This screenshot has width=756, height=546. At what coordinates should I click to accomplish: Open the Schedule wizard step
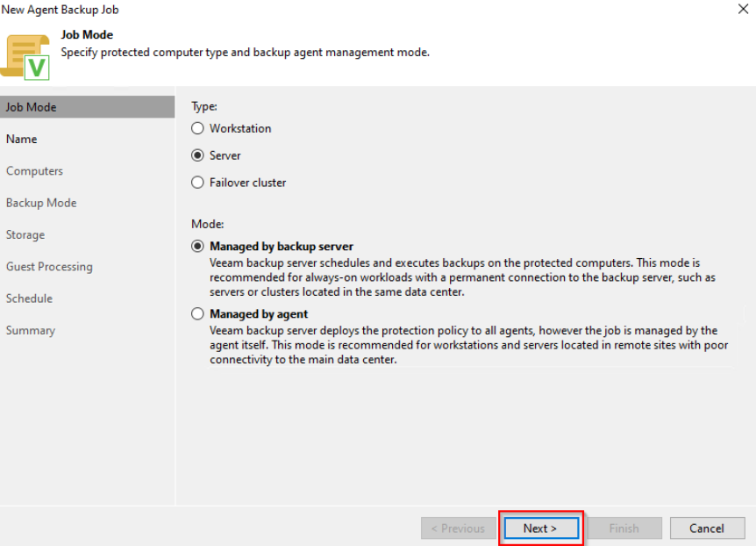[x=29, y=298]
